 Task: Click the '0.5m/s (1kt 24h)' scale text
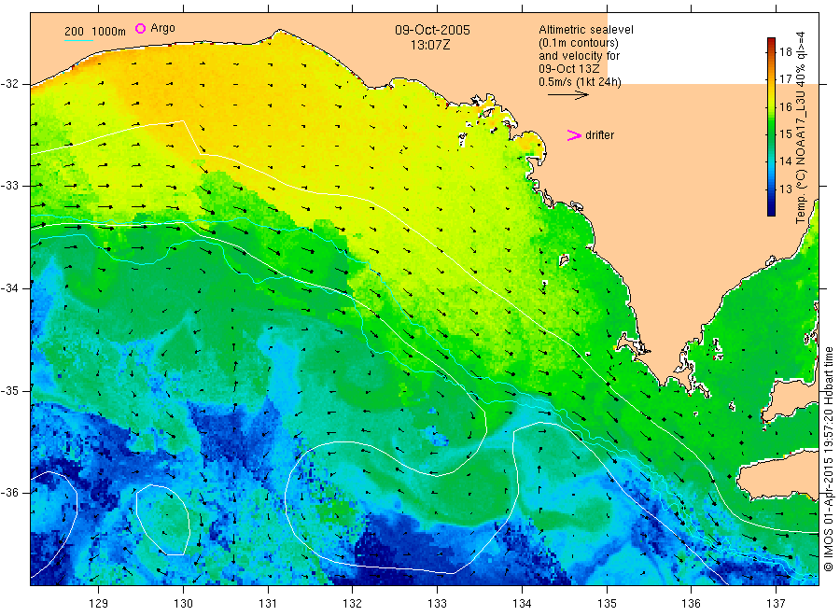pos(581,82)
